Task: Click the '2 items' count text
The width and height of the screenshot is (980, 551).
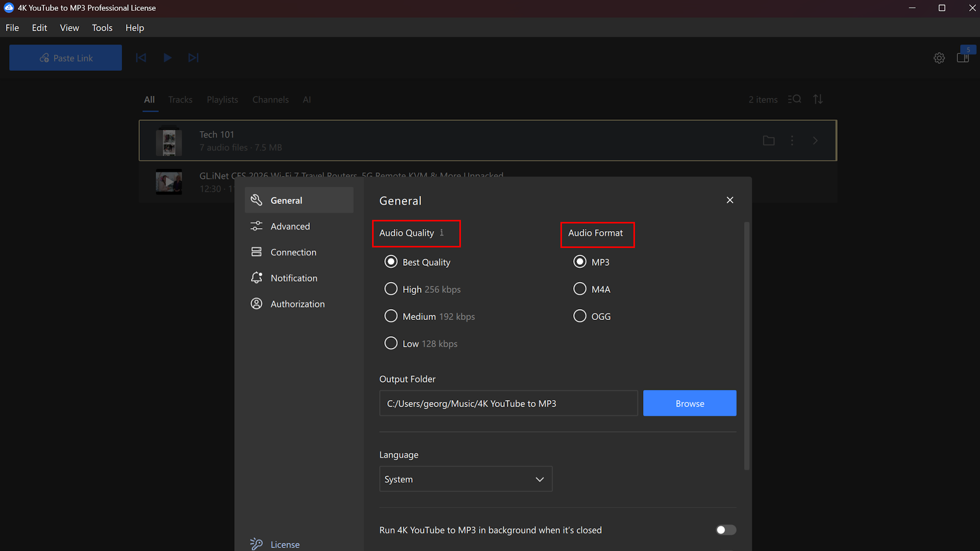Action: tap(763, 99)
